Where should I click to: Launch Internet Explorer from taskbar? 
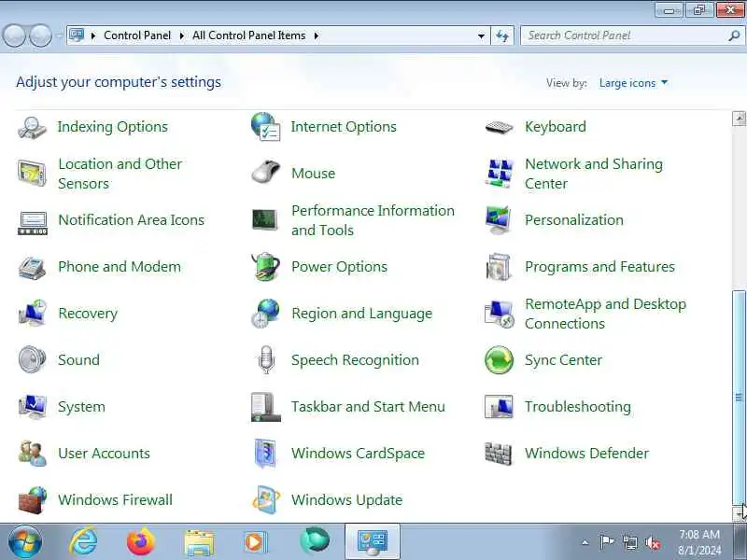(x=84, y=542)
